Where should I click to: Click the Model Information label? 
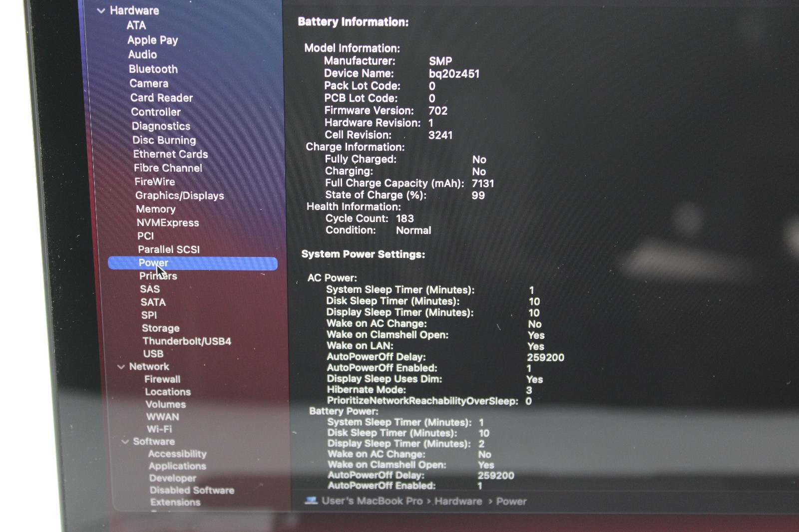click(x=352, y=48)
